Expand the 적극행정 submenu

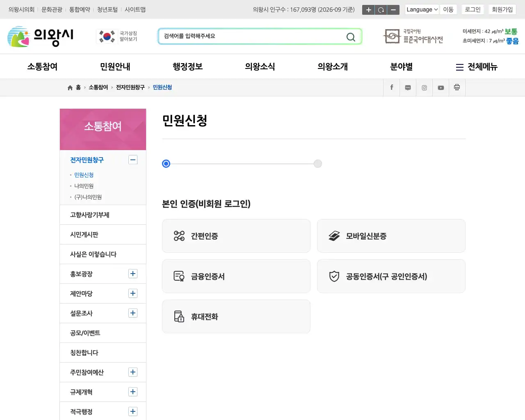click(133, 412)
